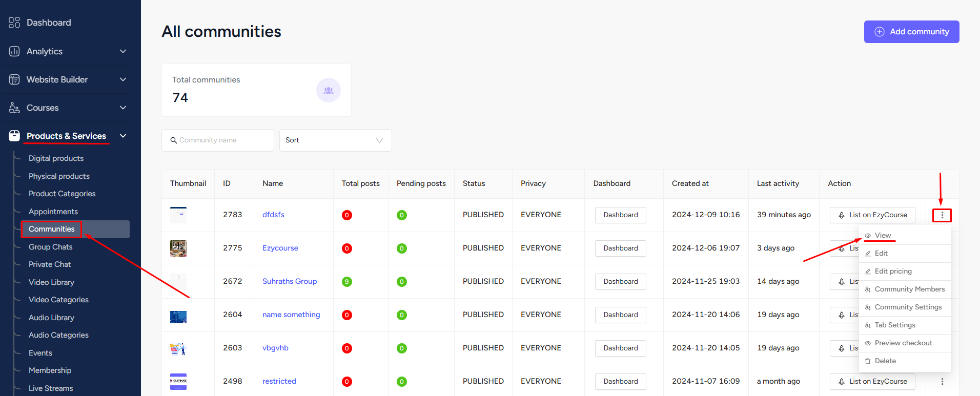Click the search magnifier icon
Viewport: 980px width, 396px height.
[x=174, y=140]
